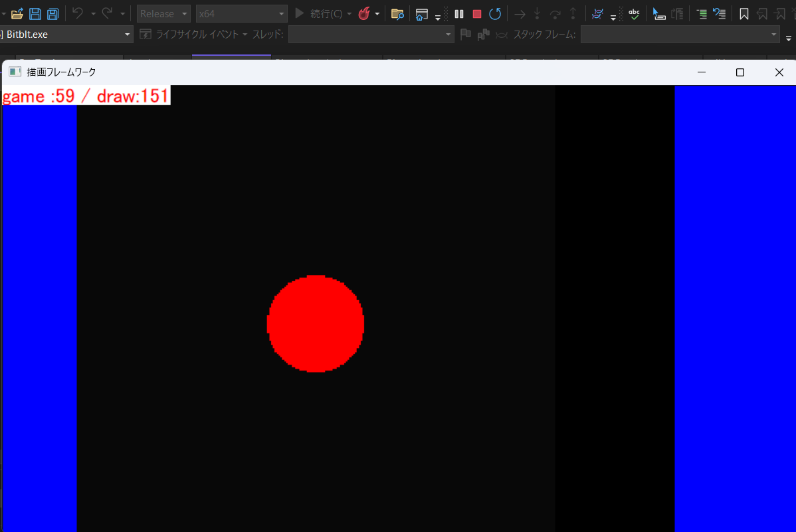
Task: Click the Save All icon
Action: tap(52, 14)
